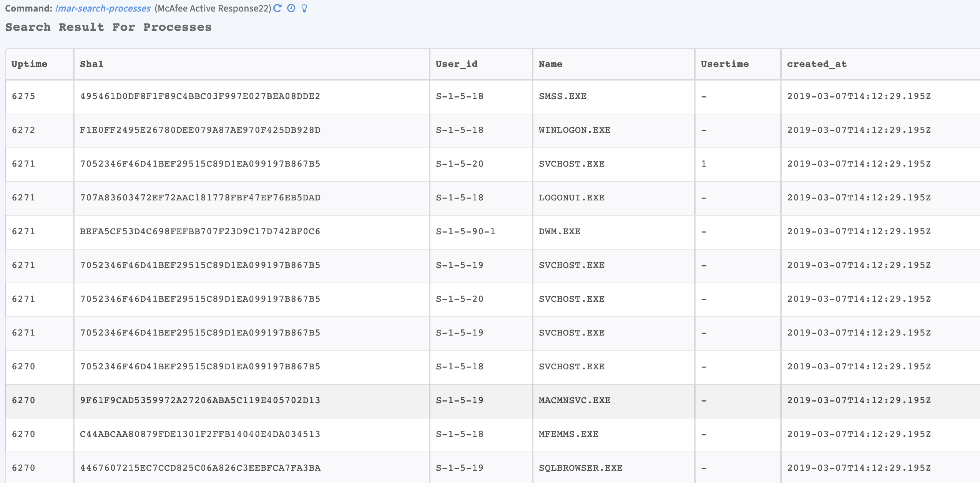Screen dimensions: 980x483
Task: Click the Usertime column header
Action: [x=724, y=64]
